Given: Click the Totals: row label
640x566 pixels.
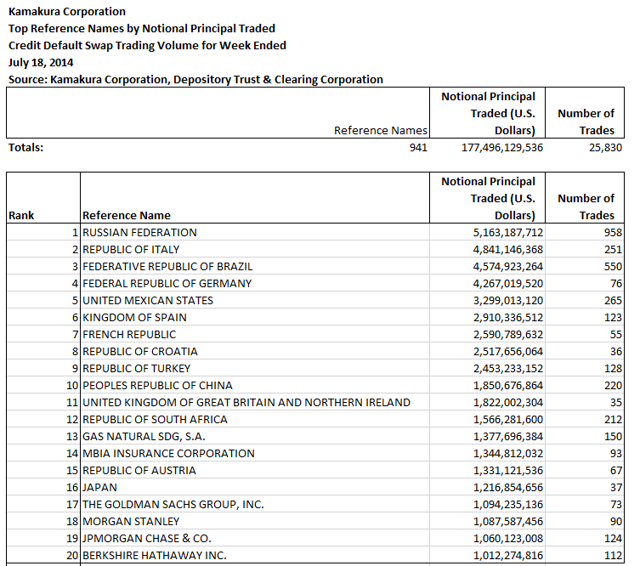Looking at the screenshot, I should coord(26,147).
